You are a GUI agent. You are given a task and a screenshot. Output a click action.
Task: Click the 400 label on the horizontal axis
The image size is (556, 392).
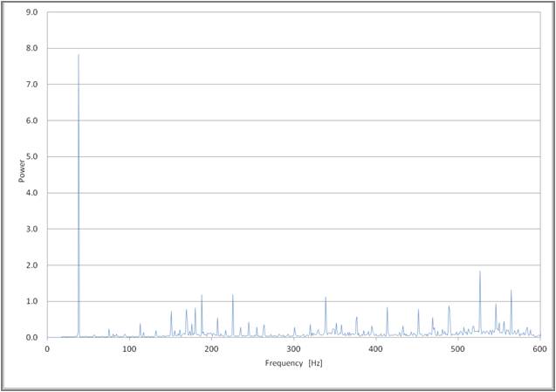375,349
